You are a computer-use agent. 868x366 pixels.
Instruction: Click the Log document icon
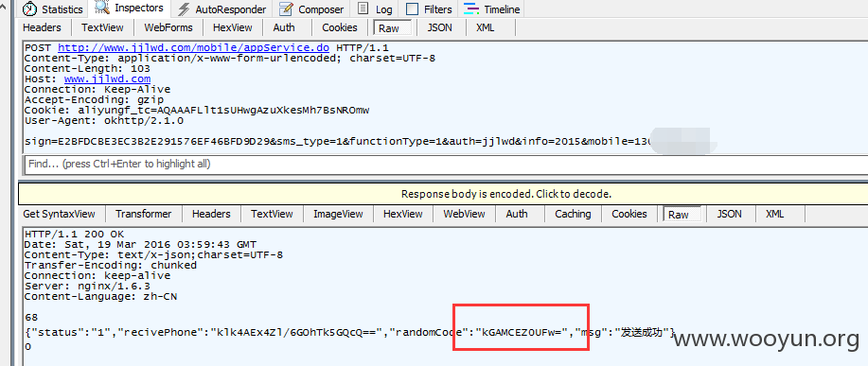pos(363,9)
